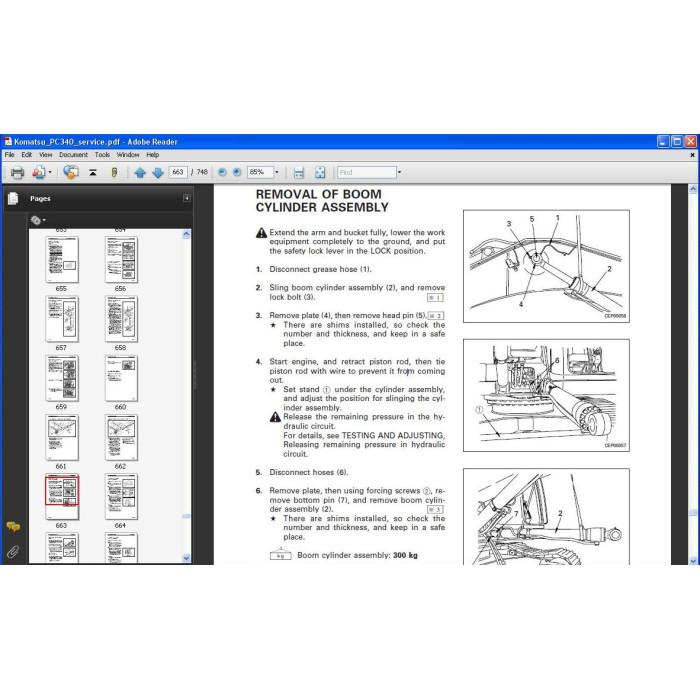
Task: Select page 664 thumbnail
Action: click(x=121, y=496)
